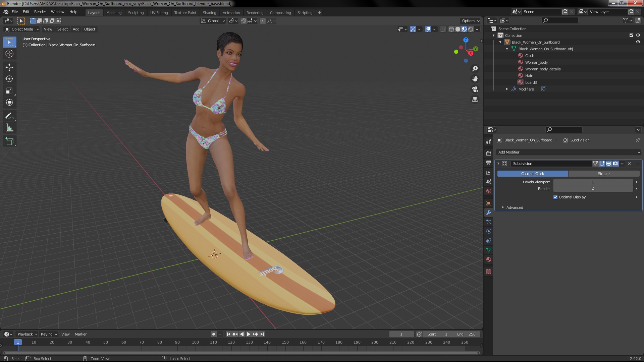Open the Particles properties tab

point(489,222)
